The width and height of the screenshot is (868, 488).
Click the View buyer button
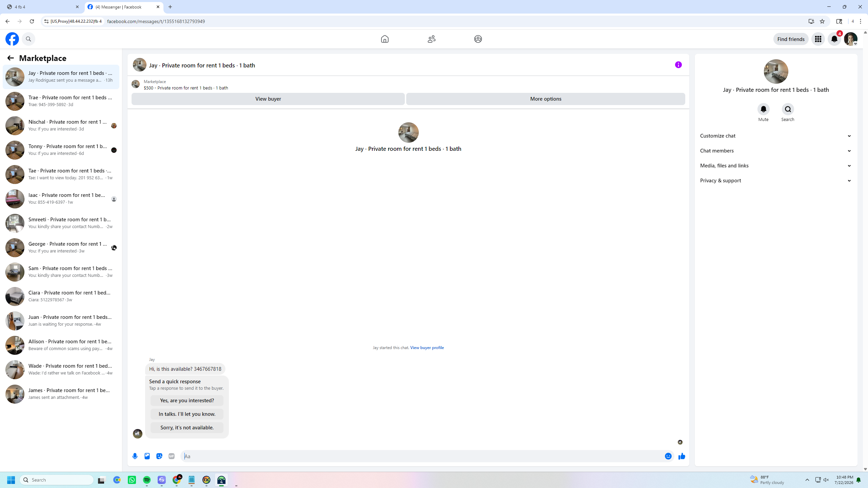pos(268,99)
